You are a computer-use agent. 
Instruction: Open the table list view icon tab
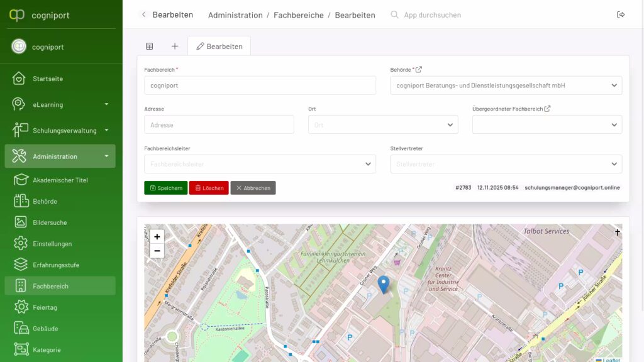(x=150, y=46)
